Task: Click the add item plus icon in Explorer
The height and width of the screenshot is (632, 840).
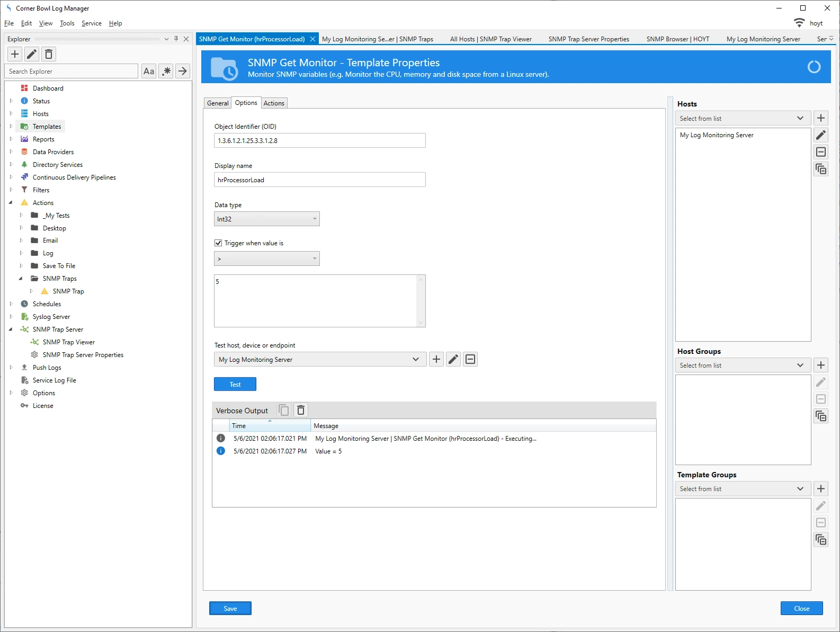Action: (15, 54)
